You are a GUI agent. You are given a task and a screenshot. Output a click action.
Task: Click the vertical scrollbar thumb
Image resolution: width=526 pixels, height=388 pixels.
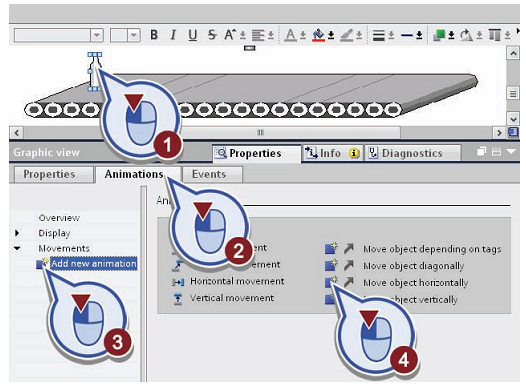click(x=513, y=93)
